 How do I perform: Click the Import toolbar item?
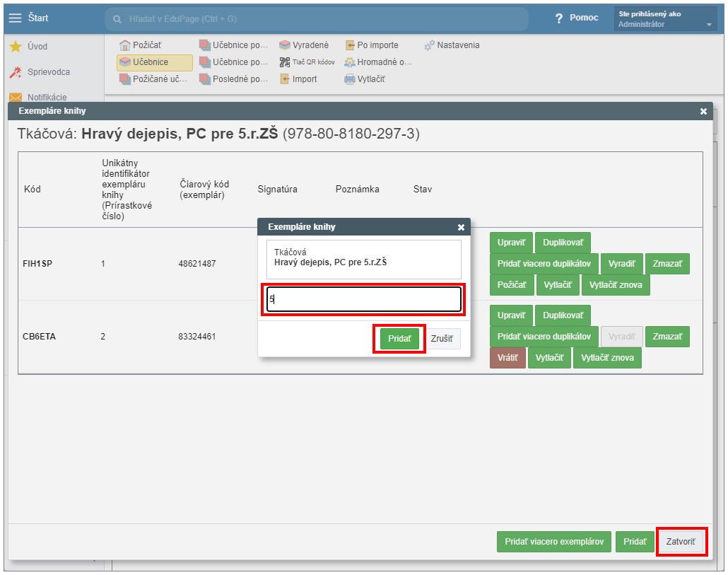point(298,79)
